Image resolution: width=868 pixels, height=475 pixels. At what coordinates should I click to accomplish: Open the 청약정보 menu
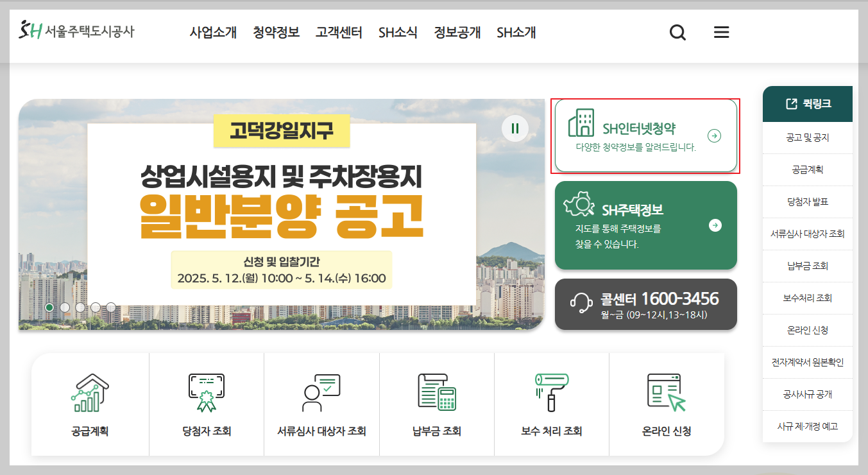[x=276, y=32]
